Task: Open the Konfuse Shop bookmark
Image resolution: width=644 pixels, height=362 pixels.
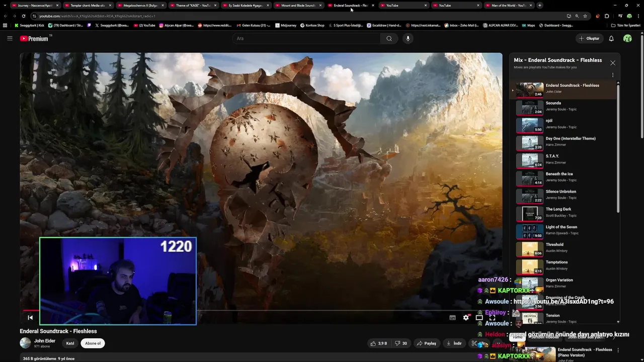Action: (312, 25)
